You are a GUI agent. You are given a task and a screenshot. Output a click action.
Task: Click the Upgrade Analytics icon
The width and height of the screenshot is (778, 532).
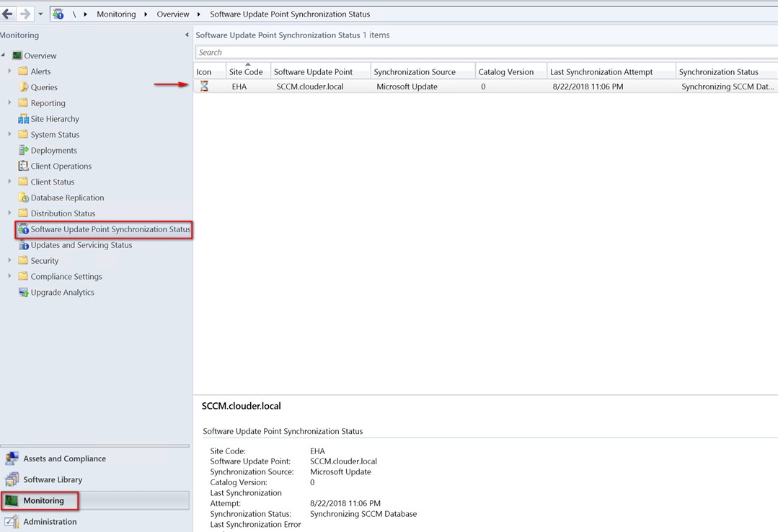click(23, 292)
